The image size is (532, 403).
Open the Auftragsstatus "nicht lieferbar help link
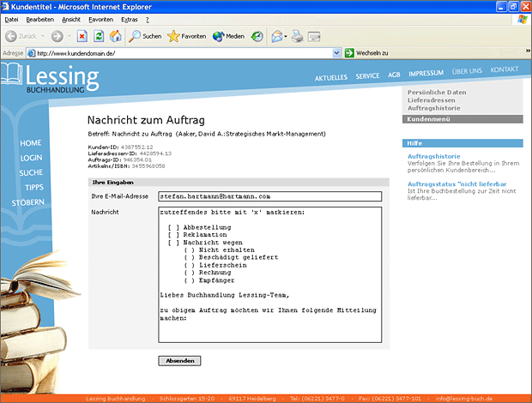(457, 184)
